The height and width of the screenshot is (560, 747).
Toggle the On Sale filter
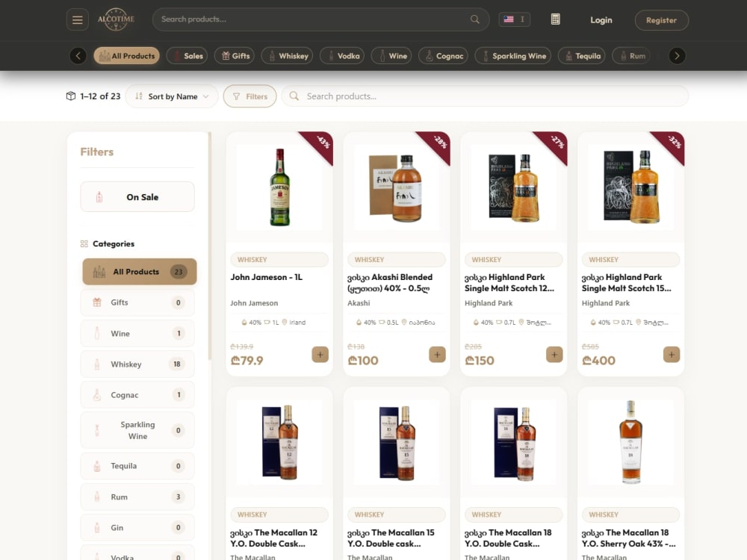click(x=137, y=196)
